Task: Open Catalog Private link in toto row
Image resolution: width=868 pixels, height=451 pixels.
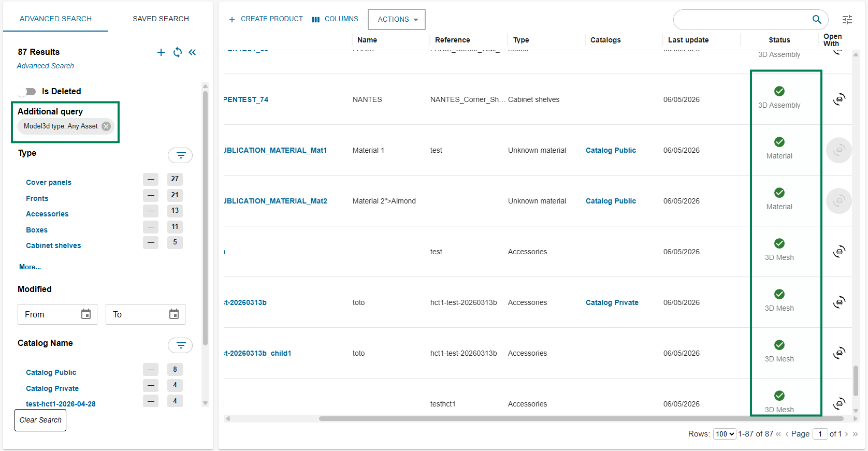Action: tap(612, 302)
